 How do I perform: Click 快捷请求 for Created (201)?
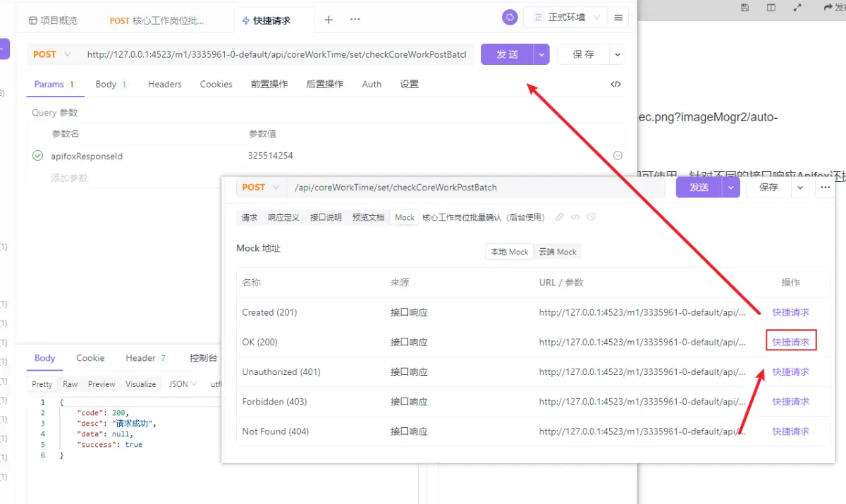point(790,312)
